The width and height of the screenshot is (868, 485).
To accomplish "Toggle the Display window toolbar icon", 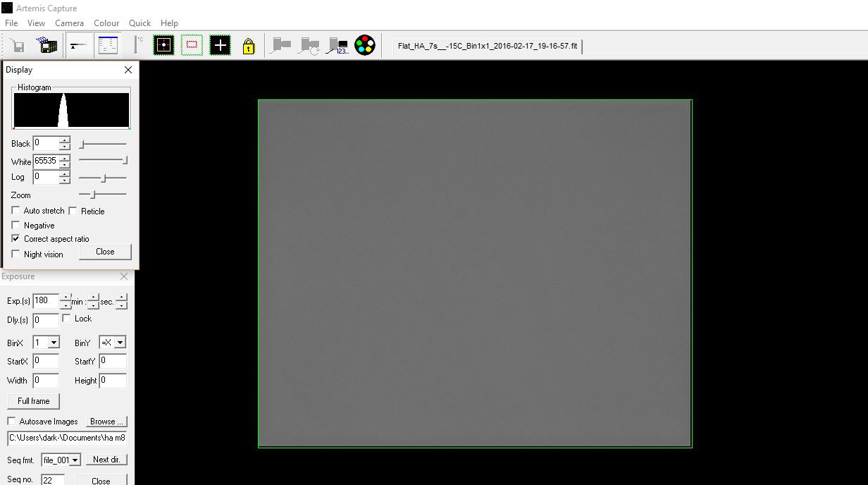I will click(x=78, y=46).
